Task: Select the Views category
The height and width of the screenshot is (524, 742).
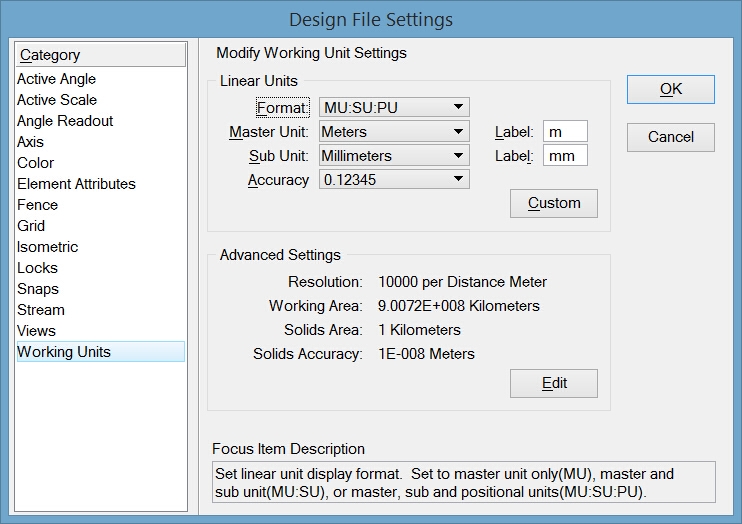Action: [36, 331]
